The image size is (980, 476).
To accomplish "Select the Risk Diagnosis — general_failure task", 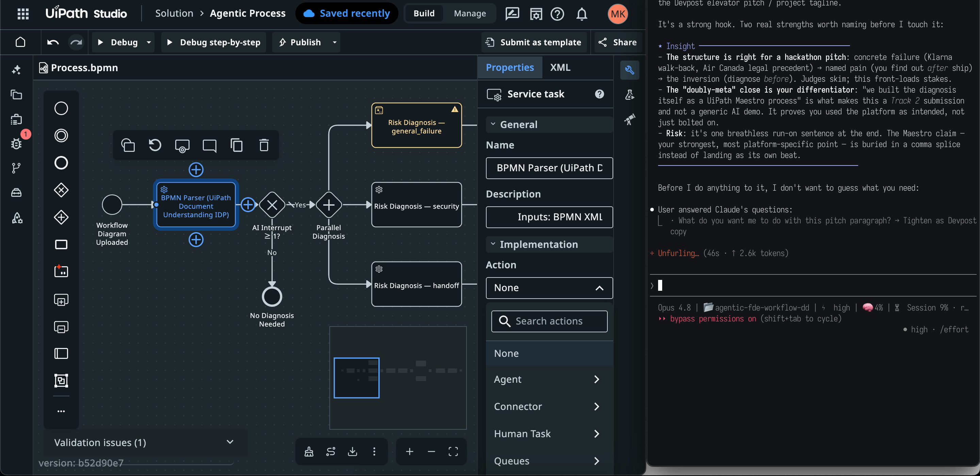I will click(x=416, y=125).
